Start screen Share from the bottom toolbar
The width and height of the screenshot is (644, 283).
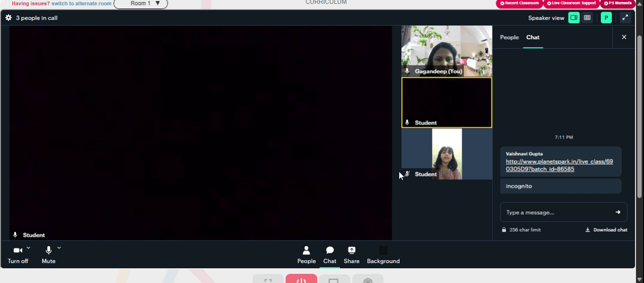(352, 255)
